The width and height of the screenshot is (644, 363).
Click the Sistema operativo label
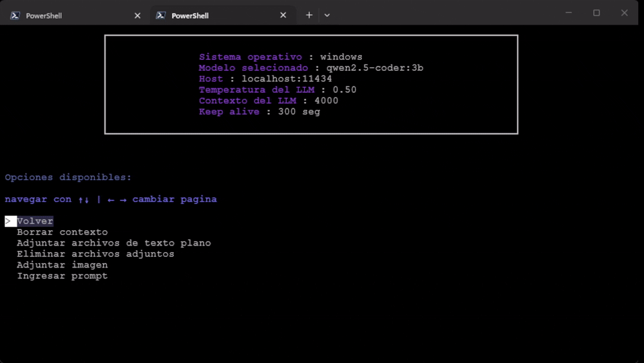[x=250, y=57]
